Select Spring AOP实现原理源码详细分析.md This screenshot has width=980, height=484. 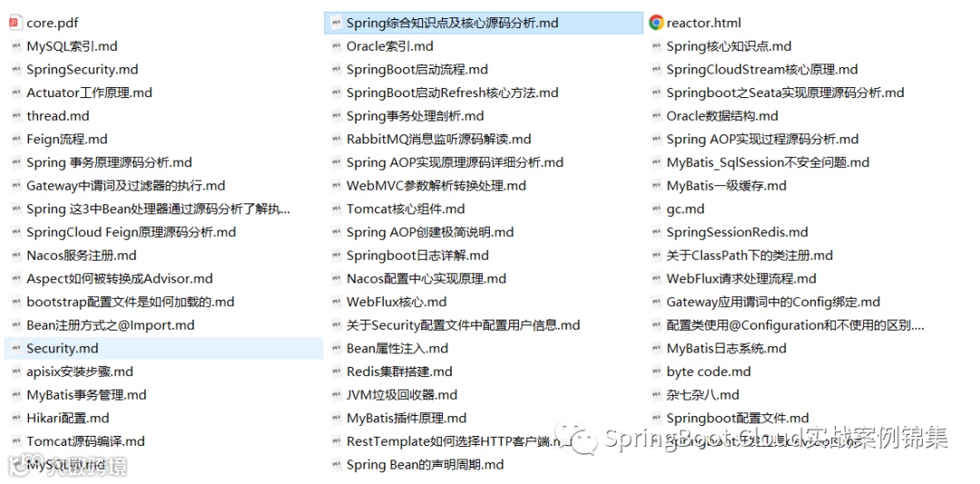[x=455, y=163]
